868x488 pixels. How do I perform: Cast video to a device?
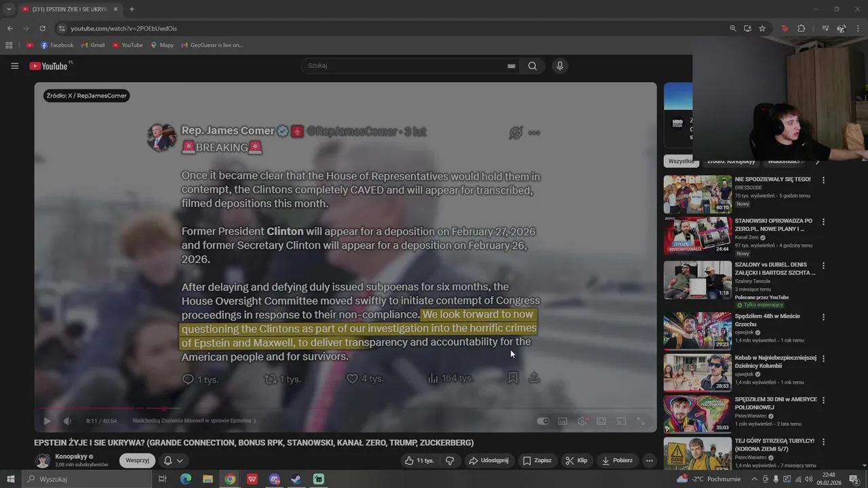tap(621, 421)
